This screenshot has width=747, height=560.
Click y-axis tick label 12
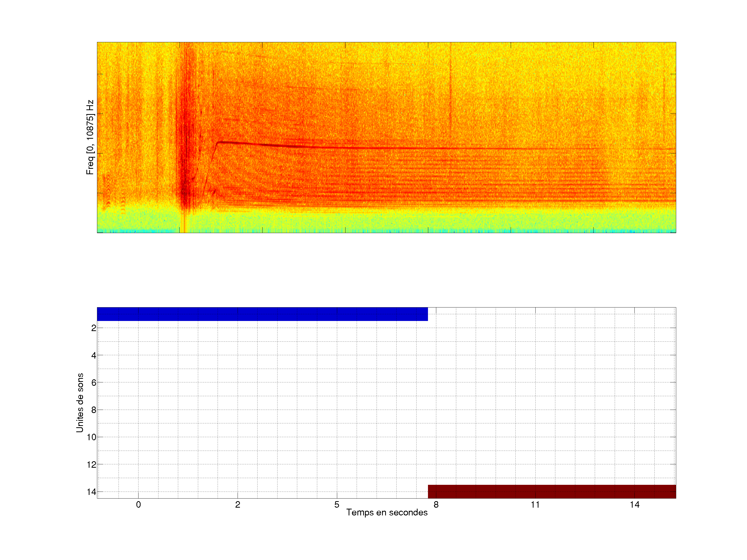tap(92, 465)
